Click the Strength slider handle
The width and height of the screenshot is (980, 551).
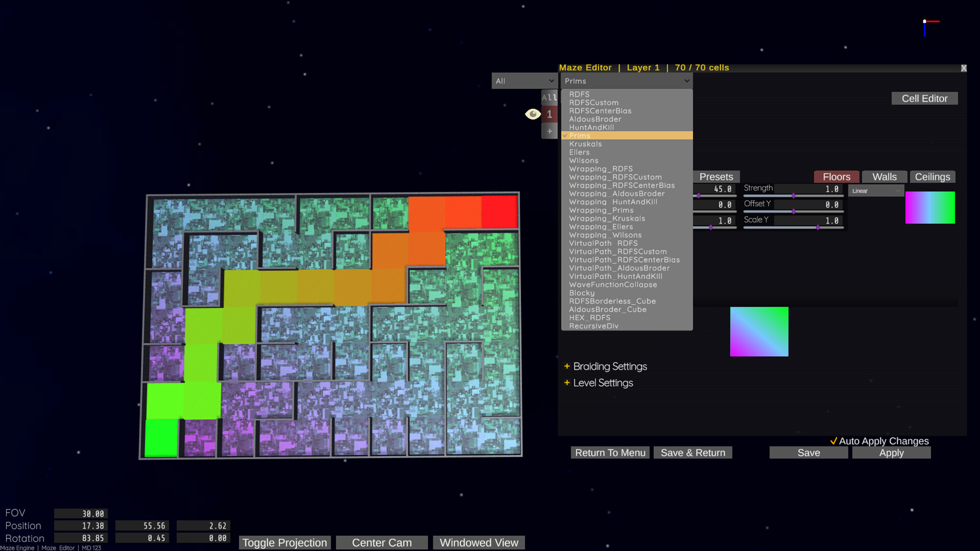point(794,195)
